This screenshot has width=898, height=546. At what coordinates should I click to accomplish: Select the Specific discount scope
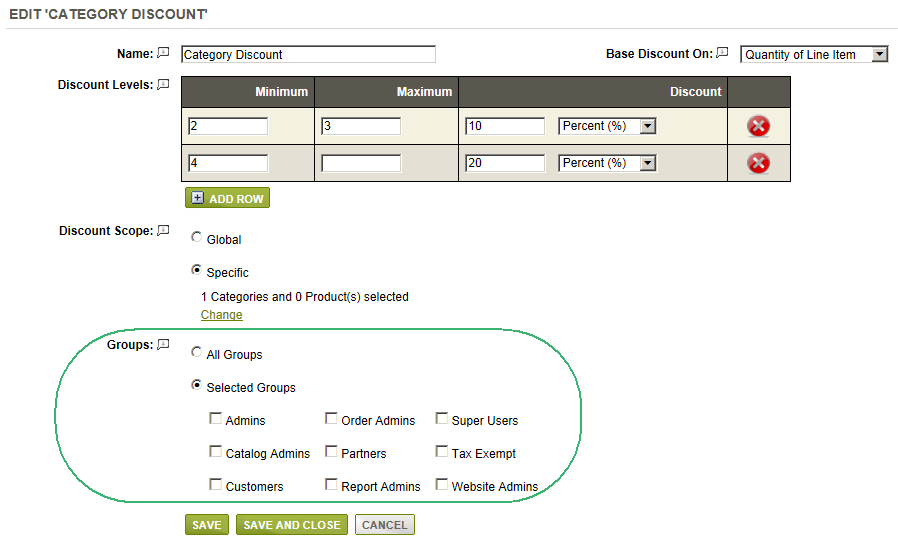coord(196,270)
